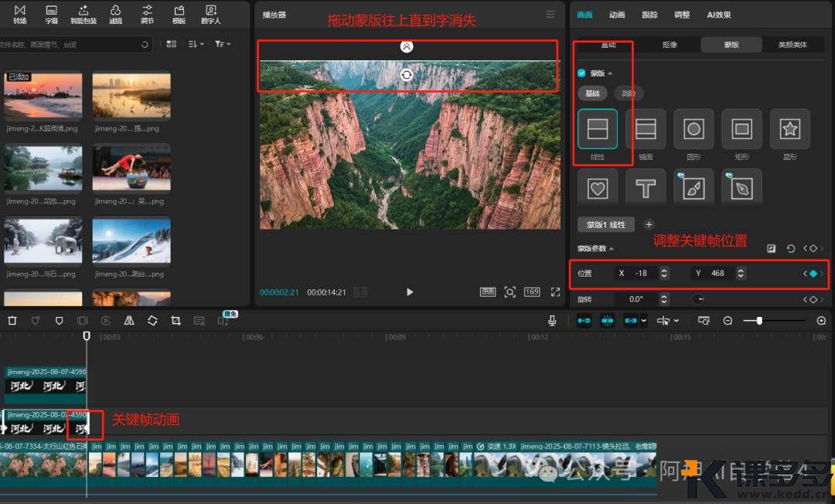Switch to the 动画 tab
Viewport: 835px width, 504px height.
[x=617, y=15]
